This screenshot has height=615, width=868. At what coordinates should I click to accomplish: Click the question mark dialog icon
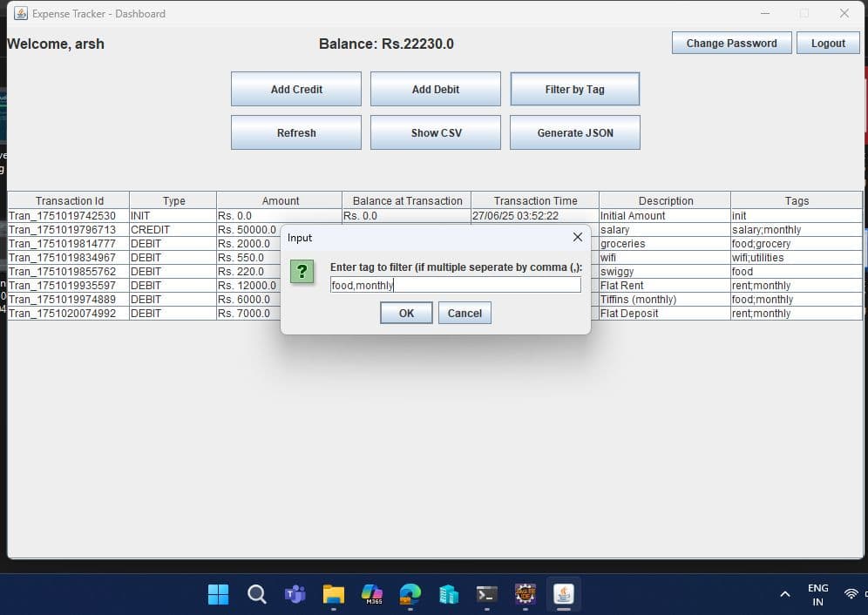click(302, 271)
